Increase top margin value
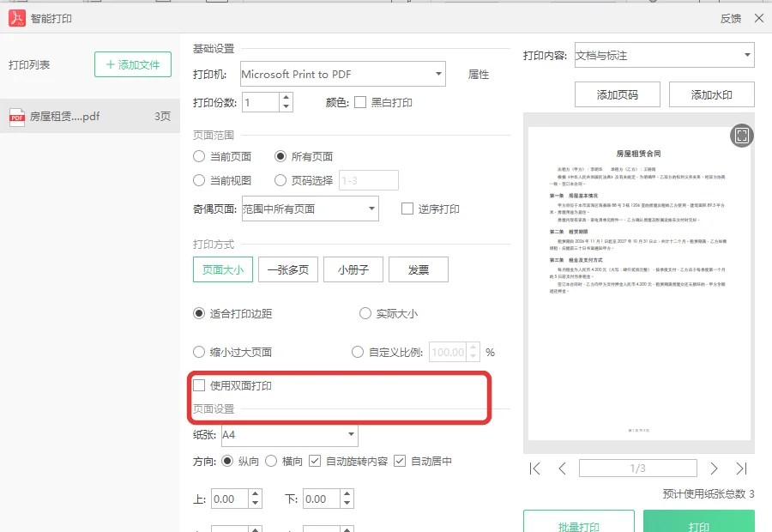 tap(255, 493)
